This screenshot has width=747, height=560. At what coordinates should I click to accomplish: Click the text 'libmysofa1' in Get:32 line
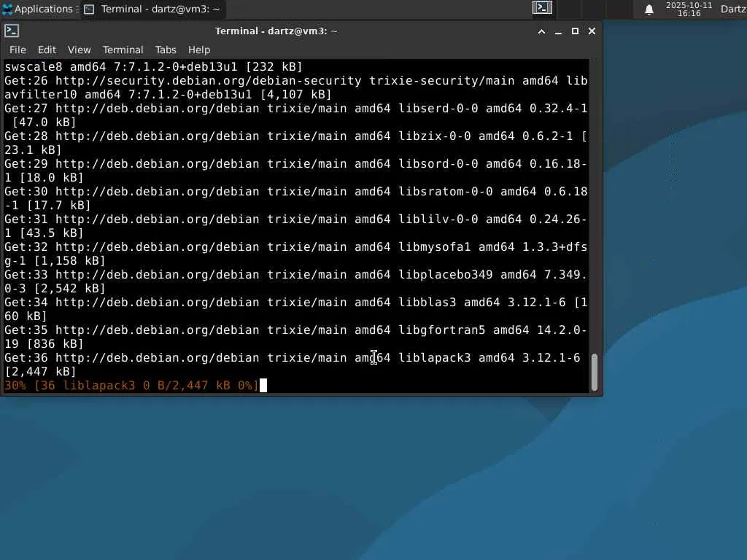(x=435, y=246)
